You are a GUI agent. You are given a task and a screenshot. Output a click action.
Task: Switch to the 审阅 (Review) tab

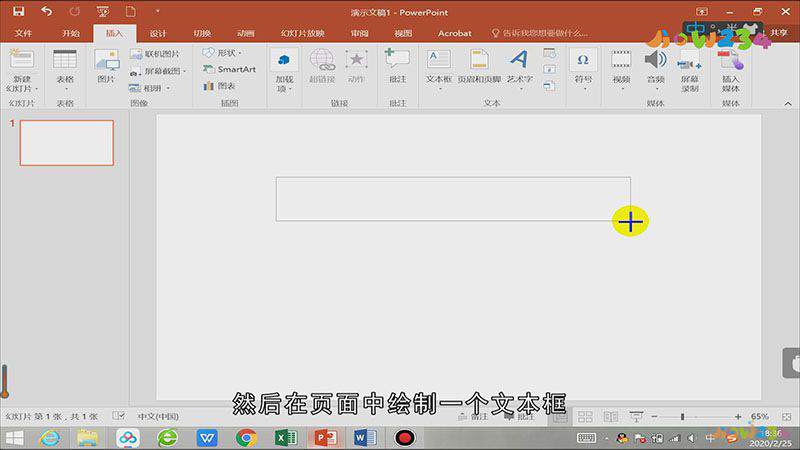(x=359, y=33)
